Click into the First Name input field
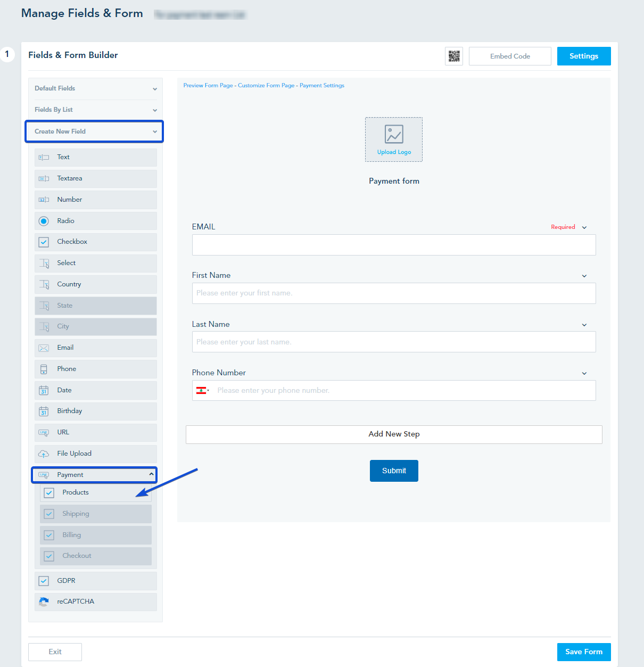Viewport: 644px width, 667px height. [394, 293]
